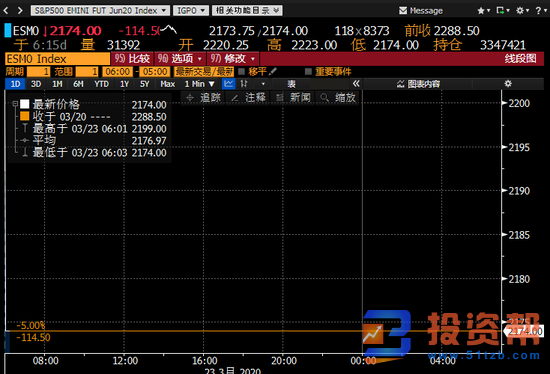Collapse the panel with the double chevron
The height and width of the screenshot is (374, 550).
356,84
